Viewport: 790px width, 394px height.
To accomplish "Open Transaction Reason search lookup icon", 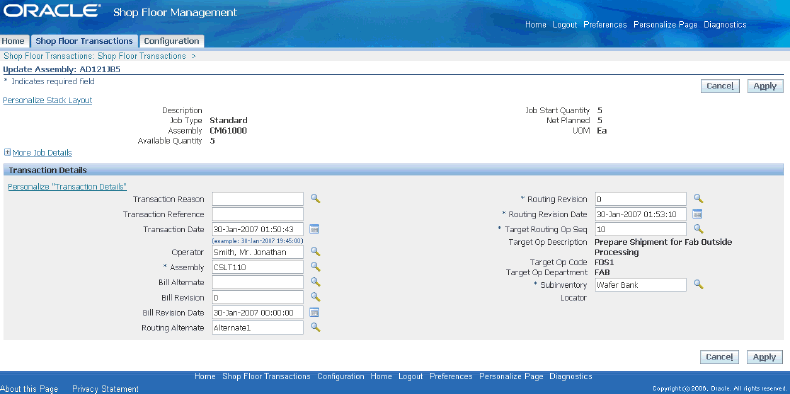I will coord(315,199).
